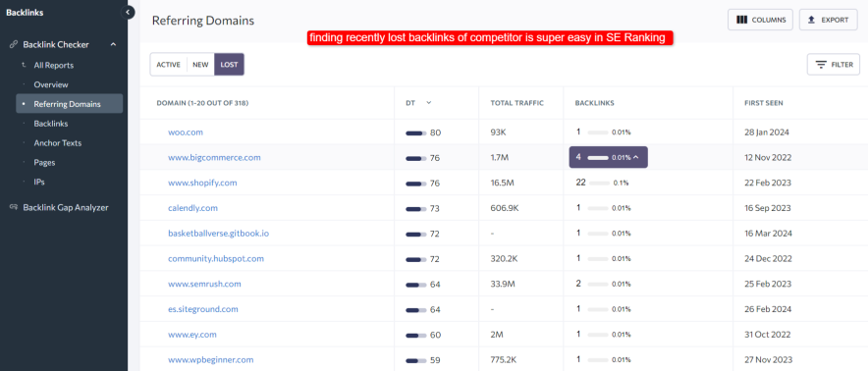This screenshot has width=868, height=371.
Task: Click the Referring Domains page title
Action: [203, 21]
